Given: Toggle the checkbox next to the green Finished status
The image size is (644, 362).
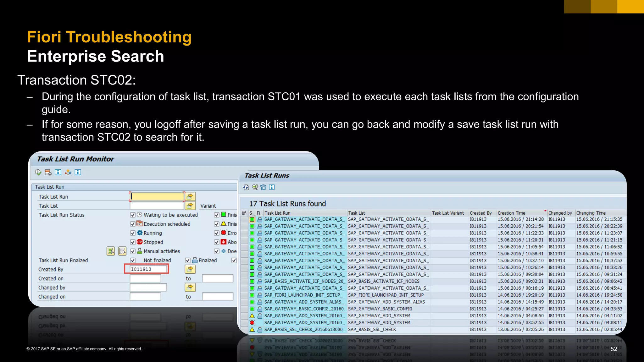Looking at the screenshot, I should pos(217,215).
